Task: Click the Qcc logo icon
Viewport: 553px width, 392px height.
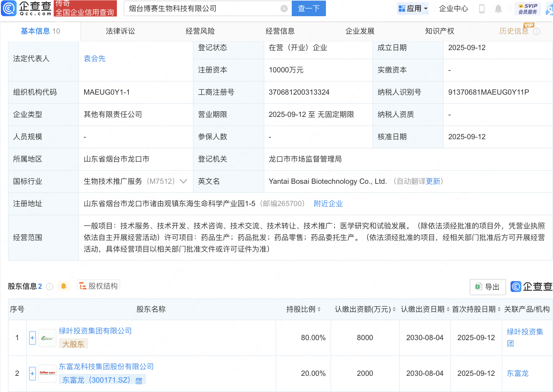Action: pyautogui.click(x=9, y=8)
